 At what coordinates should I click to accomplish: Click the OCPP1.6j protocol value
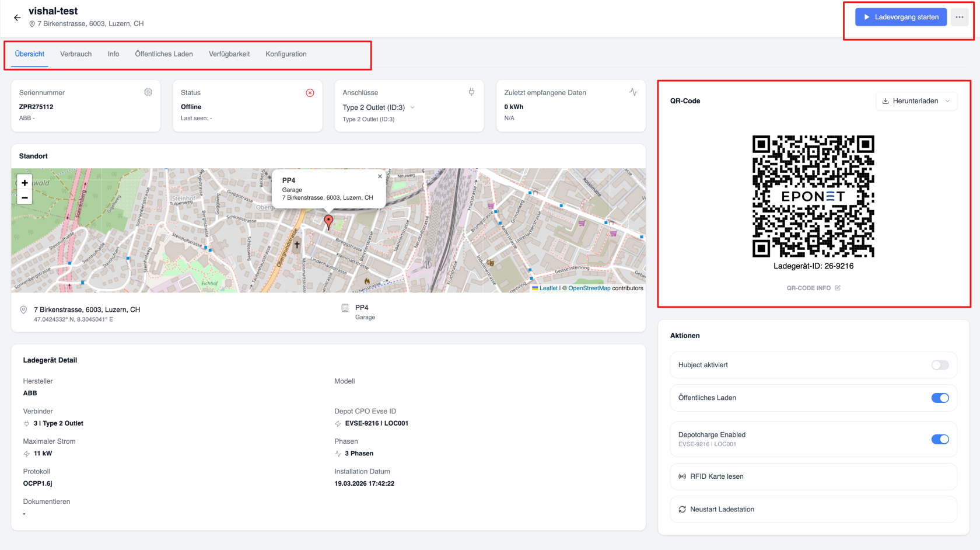(x=38, y=483)
